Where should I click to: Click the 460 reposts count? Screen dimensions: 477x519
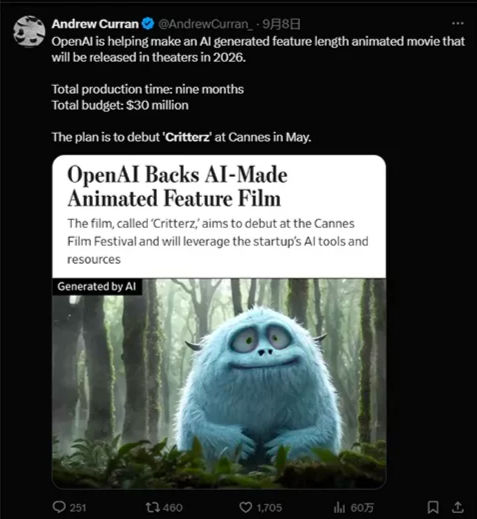[173, 508]
